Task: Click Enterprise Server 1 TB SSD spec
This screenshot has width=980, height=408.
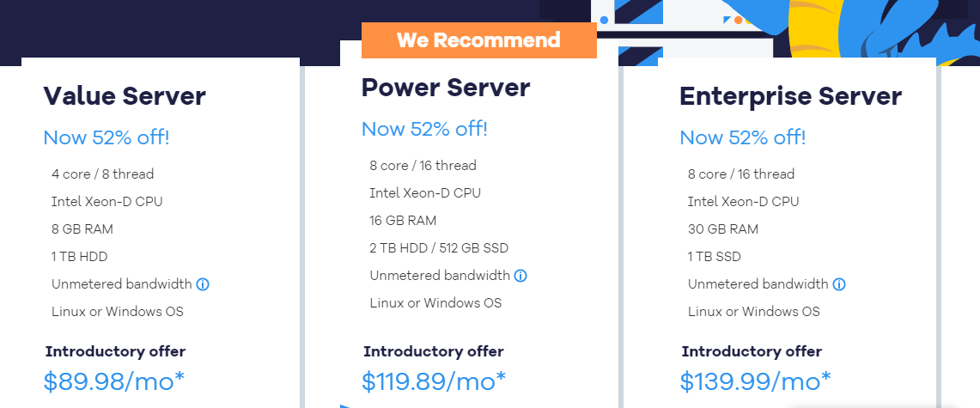Action: pos(715,257)
